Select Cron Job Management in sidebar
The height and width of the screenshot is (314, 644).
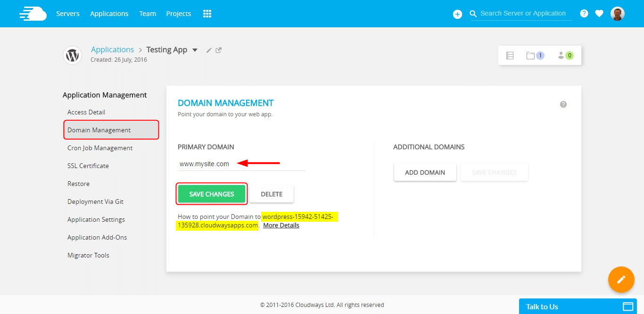(x=100, y=148)
